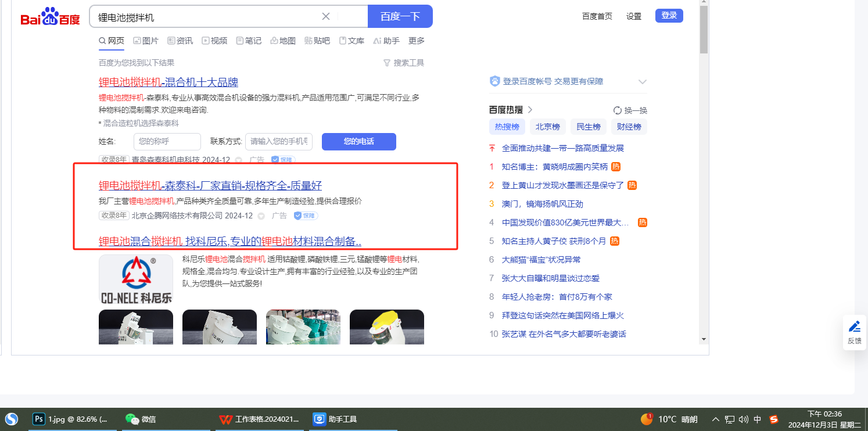
Task: Click the 换一换 refresh icon
Action: [x=618, y=110]
